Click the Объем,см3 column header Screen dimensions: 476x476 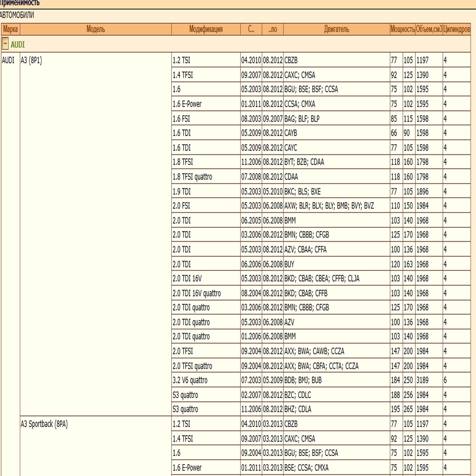click(429, 29)
